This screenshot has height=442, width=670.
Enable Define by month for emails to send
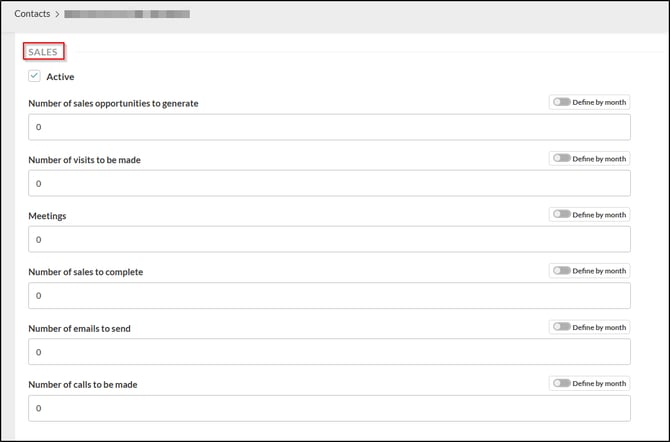pyautogui.click(x=562, y=326)
